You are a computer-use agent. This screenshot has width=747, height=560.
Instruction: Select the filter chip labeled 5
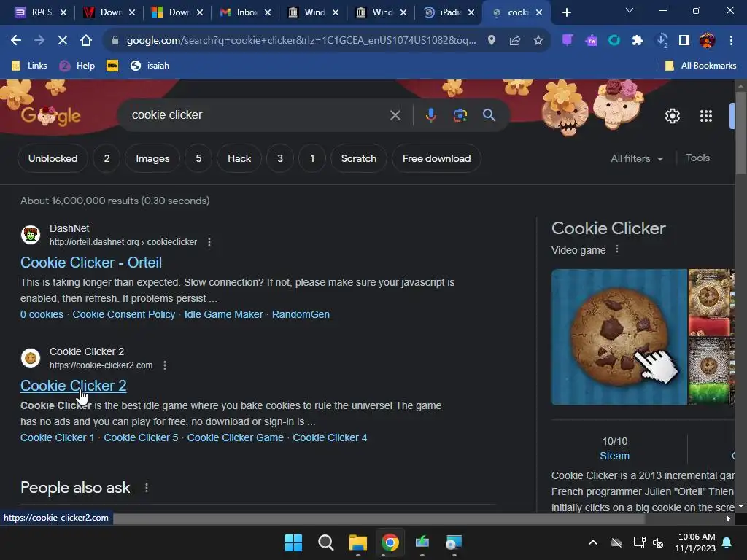pos(198,158)
